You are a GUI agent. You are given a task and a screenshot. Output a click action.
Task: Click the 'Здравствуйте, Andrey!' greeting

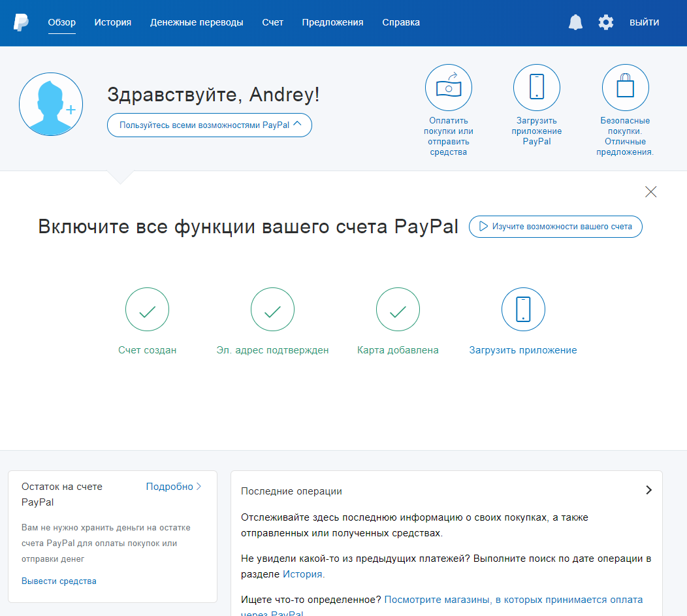(x=214, y=95)
